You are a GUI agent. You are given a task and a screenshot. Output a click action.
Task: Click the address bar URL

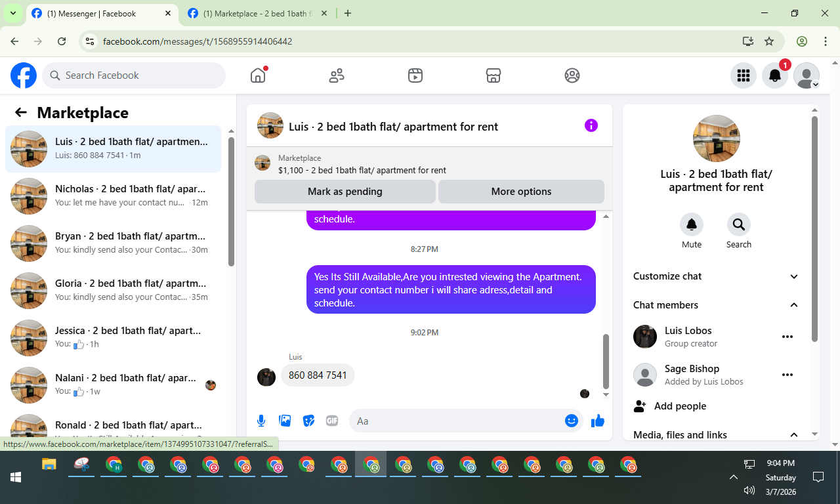198,41
